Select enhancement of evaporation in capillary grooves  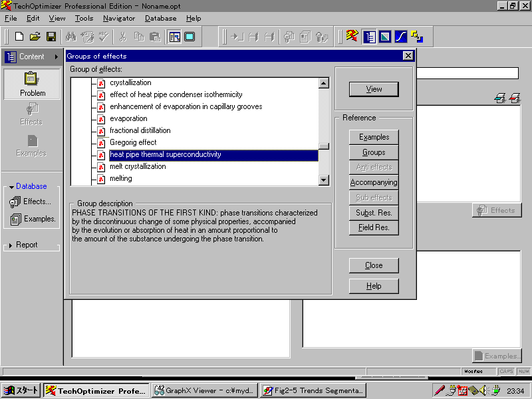186,106
